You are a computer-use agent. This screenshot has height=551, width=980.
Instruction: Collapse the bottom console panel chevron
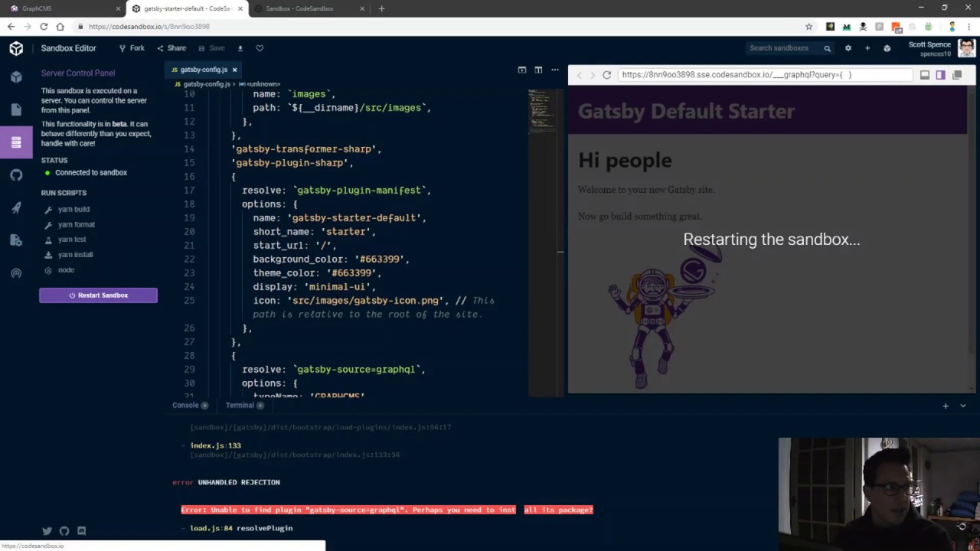pyautogui.click(x=963, y=406)
